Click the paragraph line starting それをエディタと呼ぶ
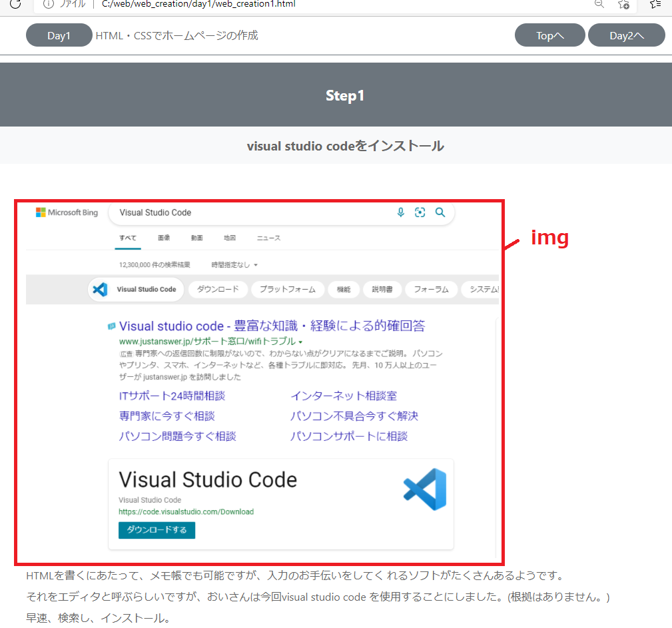672x628 pixels. click(318, 597)
